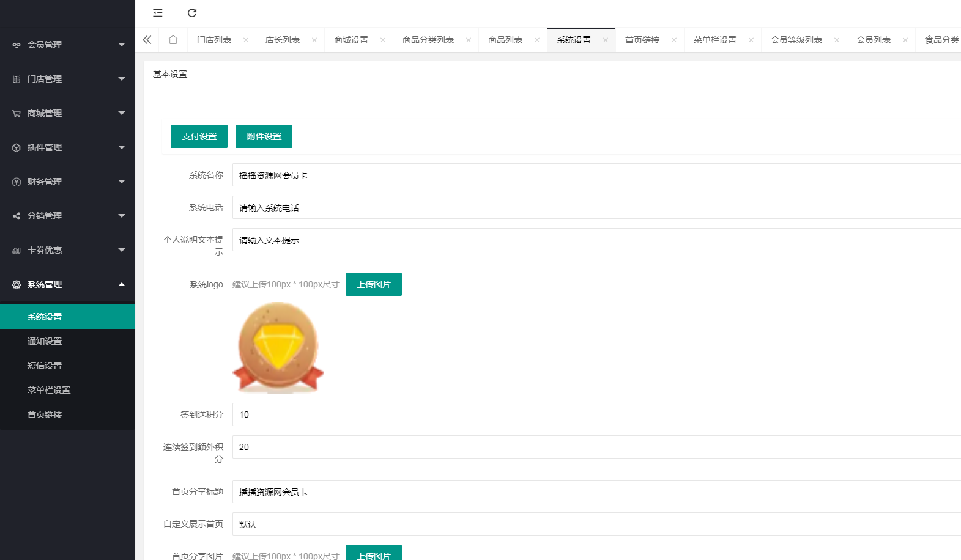Expand the 商城管理 menu arrow
Image resolution: width=961 pixels, height=560 pixels.
tap(122, 113)
